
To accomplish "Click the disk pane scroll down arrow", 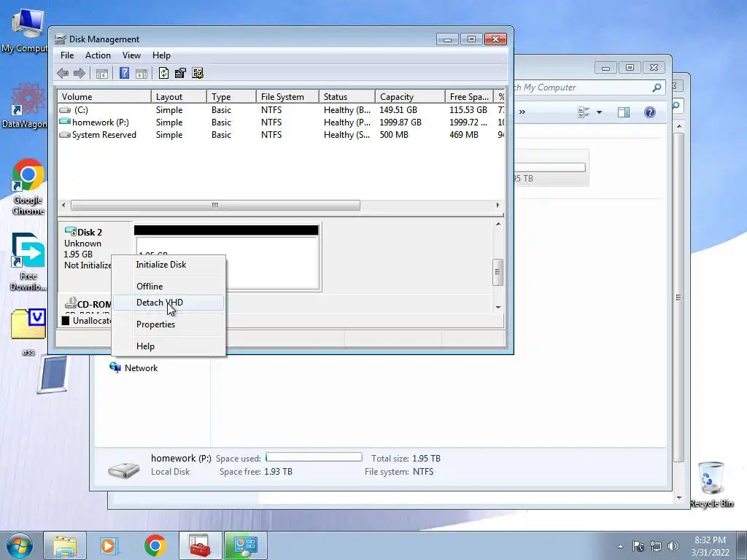I will pyautogui.click(x=498, y=307).
